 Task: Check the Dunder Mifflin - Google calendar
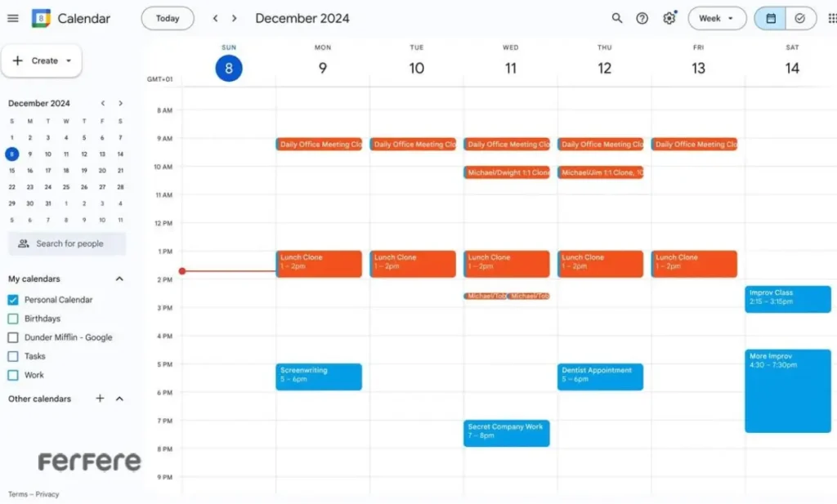click(x=13, y=337)
